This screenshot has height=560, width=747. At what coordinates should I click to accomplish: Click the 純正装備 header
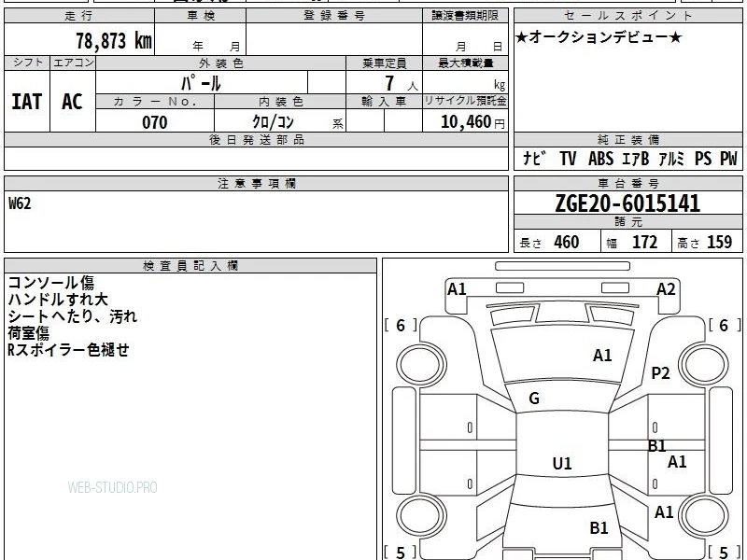pos(627,139)
